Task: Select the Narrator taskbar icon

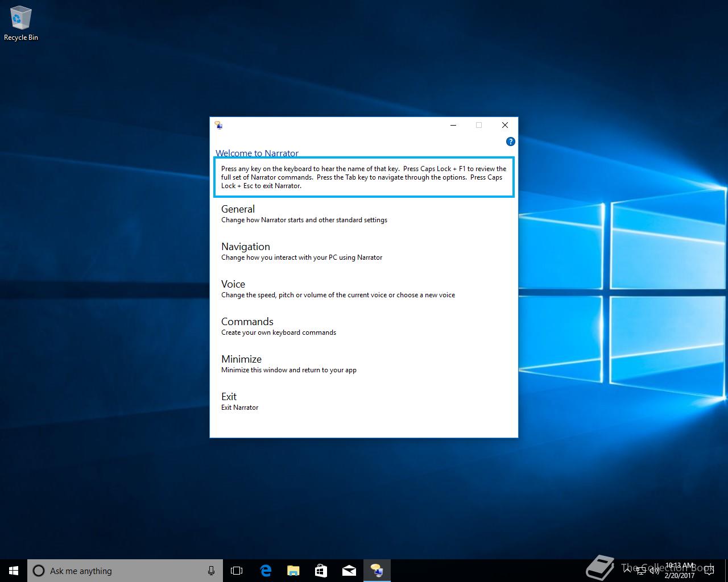Action: pos(377,571)
